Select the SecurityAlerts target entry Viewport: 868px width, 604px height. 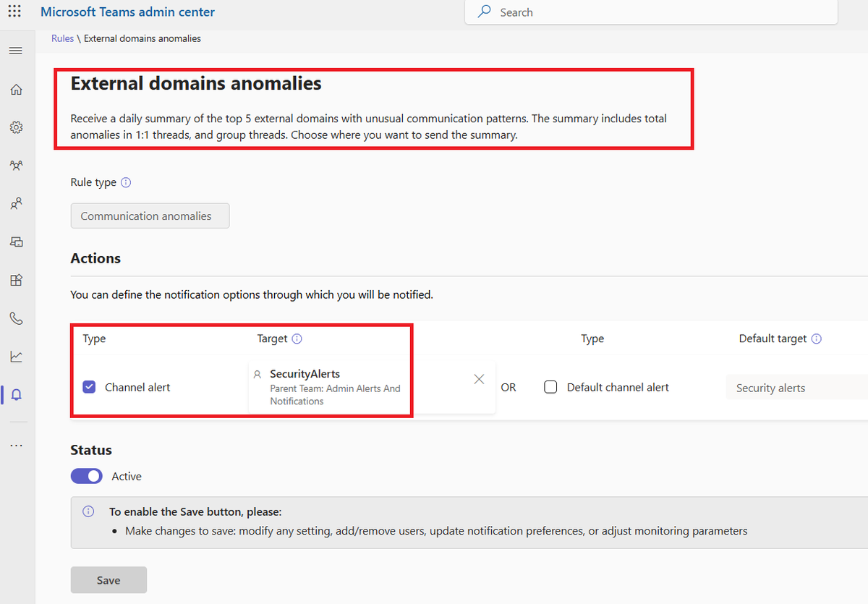tap(372, 387)
